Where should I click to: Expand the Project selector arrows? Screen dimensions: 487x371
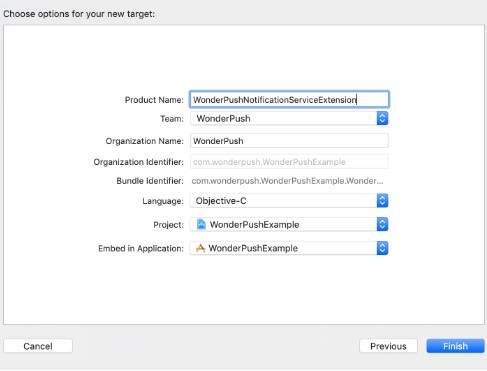point(382,224)
